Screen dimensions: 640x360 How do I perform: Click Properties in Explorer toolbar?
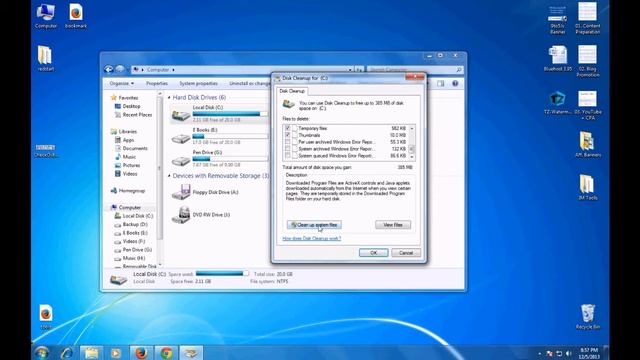[x=157, y=83]
